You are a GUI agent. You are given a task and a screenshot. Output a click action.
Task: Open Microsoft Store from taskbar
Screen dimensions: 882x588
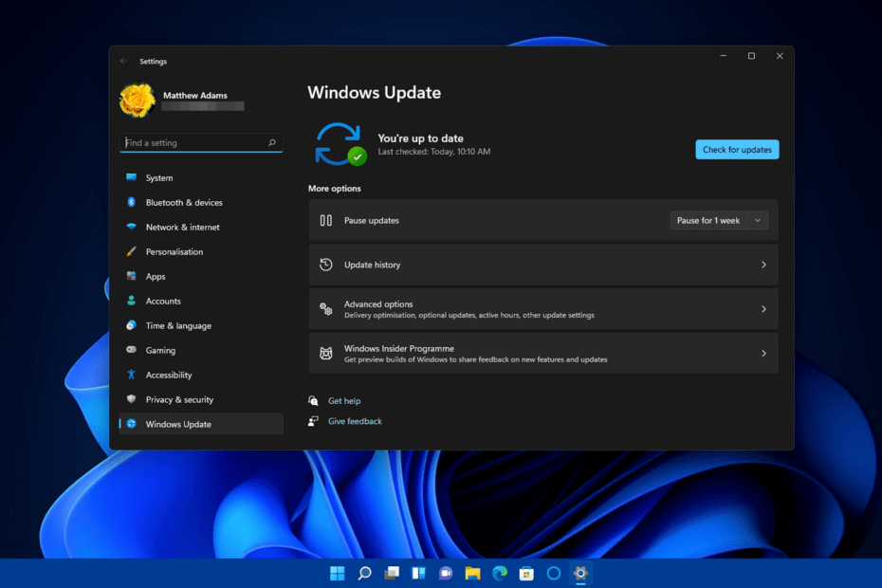526,574
